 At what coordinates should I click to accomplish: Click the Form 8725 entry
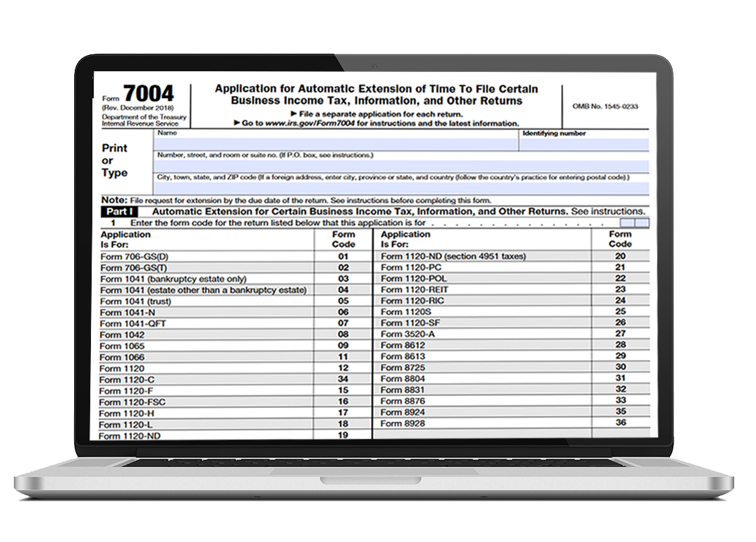point(403,367)
